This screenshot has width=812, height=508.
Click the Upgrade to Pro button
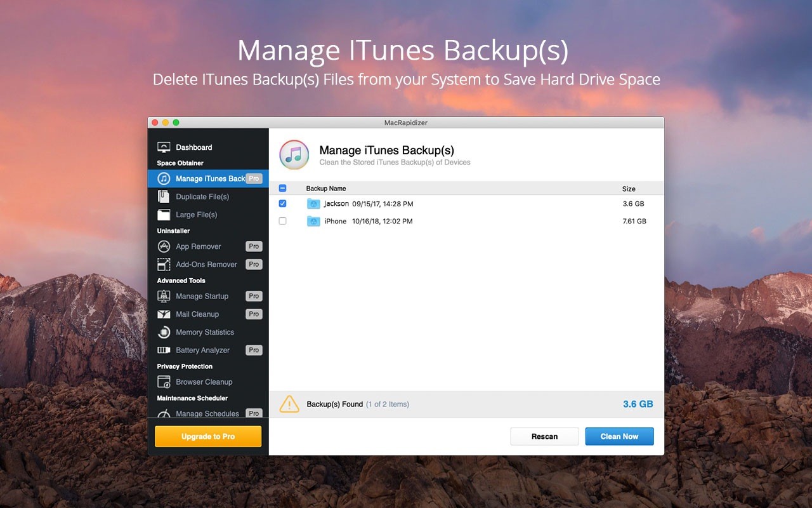(208, 436)
